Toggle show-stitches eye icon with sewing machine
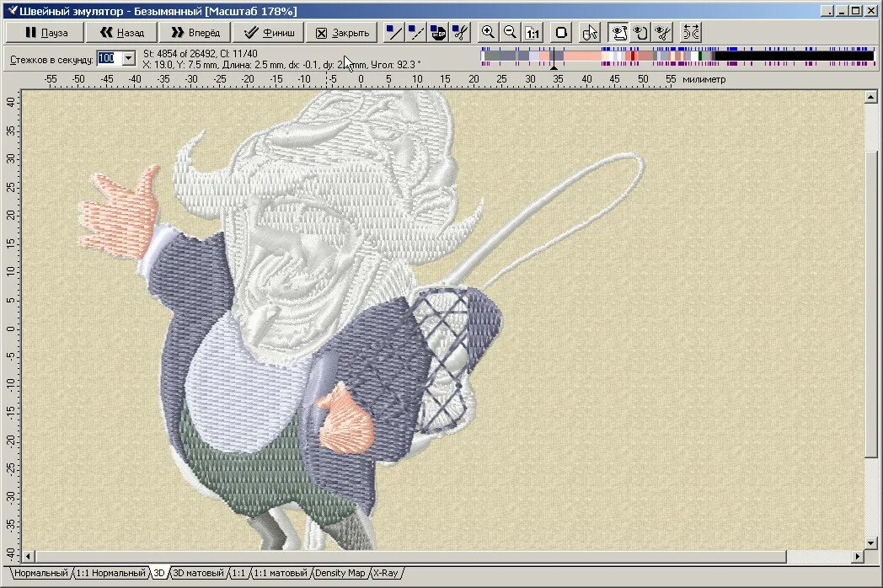 (x=619, y=33)
